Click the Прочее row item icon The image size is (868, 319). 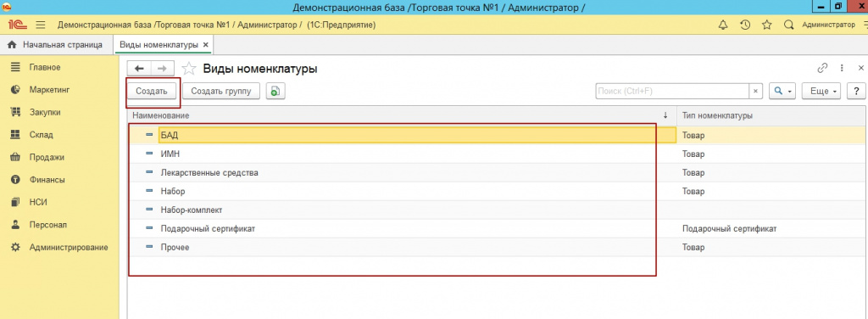149,248
